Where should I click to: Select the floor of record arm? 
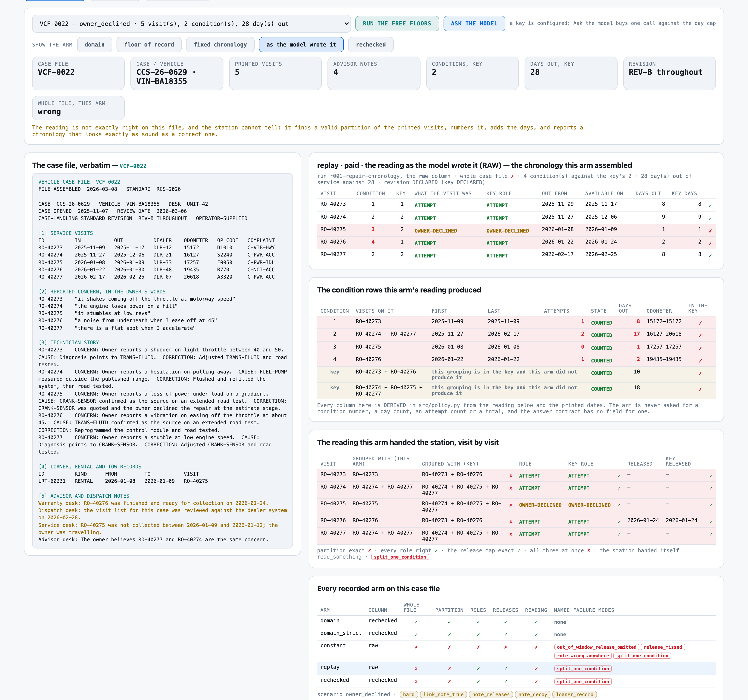tap(149, 44)
